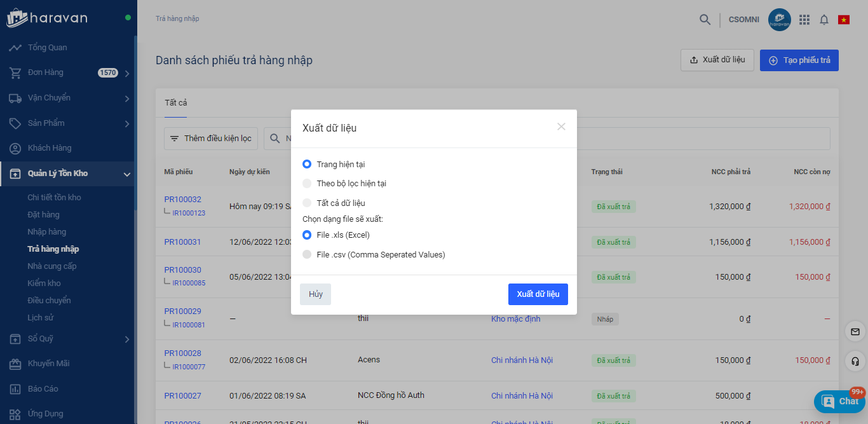Expand the Đơn Hàng sidebar menu
Screen dimensions: 868x424
point(127,73)
